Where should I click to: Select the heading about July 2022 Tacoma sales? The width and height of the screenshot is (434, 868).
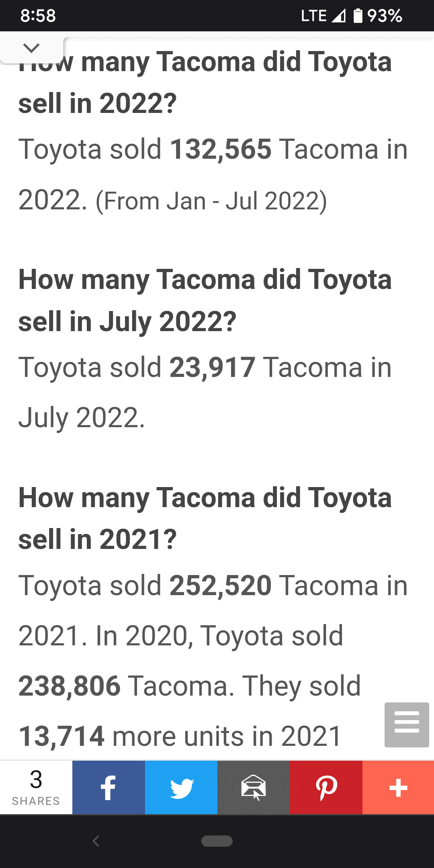tap(205, 301)
